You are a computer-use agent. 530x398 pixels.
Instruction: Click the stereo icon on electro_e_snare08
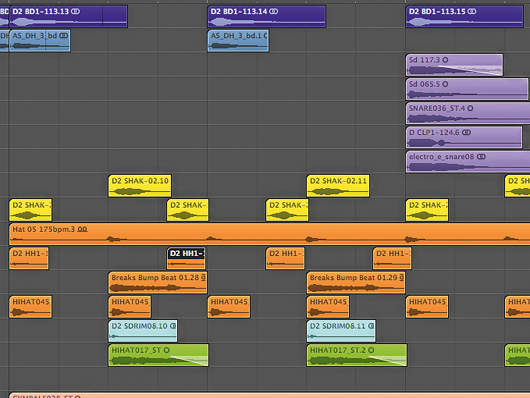click(x=481, y=157)
